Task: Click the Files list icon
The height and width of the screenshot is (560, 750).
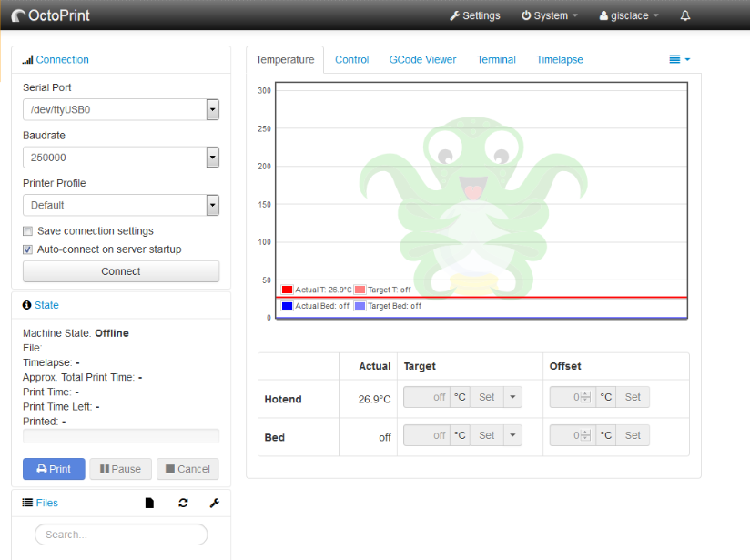Action: 27,503
